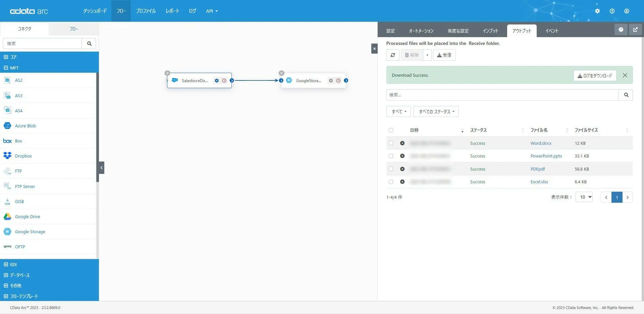
Task: Select the Azure Blob connector icon
Action: [x=7, y=126]
